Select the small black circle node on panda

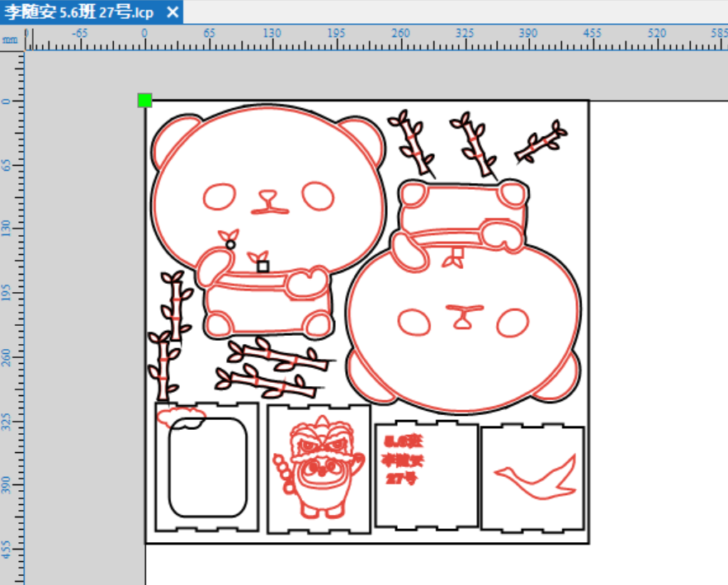(x=230, y=245)
